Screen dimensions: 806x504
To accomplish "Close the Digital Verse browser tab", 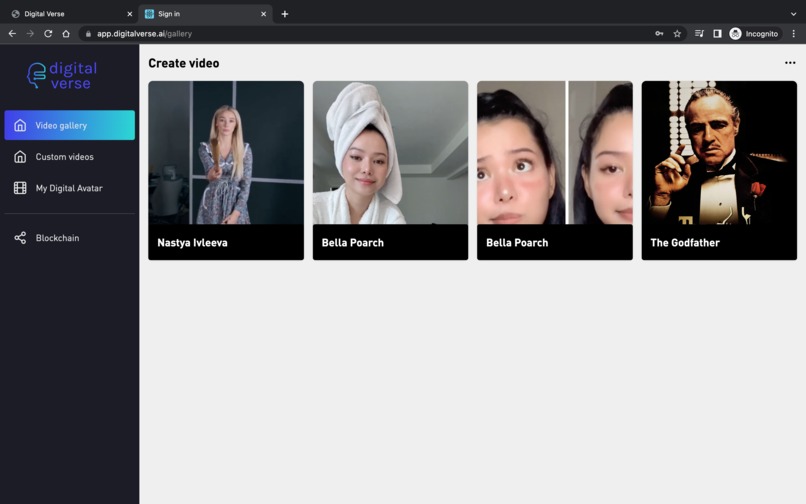I will 130,14.
